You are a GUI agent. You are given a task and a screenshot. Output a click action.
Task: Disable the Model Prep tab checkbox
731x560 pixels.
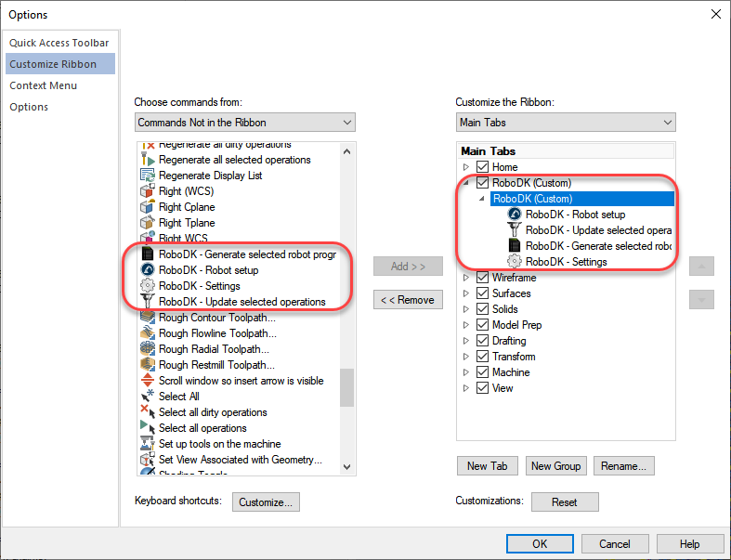pyautogui.click(x=482, y=325)
